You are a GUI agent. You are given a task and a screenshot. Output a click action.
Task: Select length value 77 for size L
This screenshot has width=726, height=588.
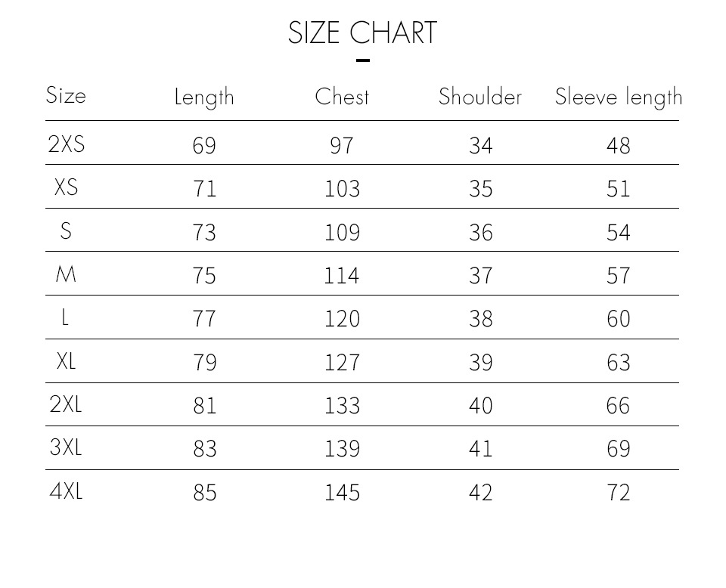tap(204, 318)
